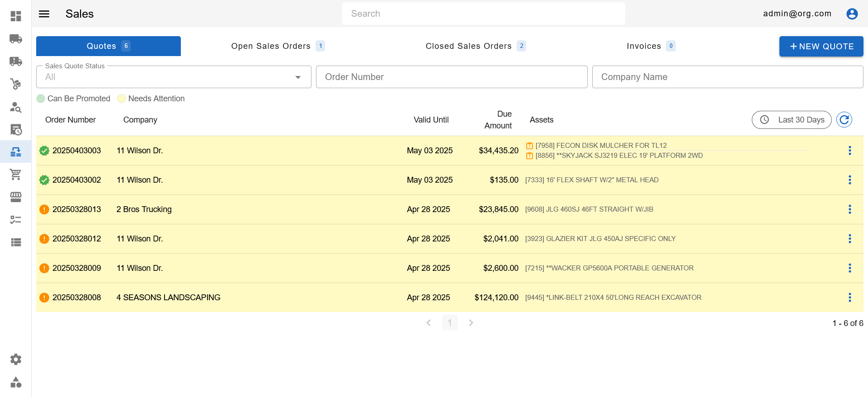This screenshot has height=397, width=868.
Task: Click asset LINK-BELT 210X4 LONG REACH EXCAVATOR
Action: tap(613, 298)
